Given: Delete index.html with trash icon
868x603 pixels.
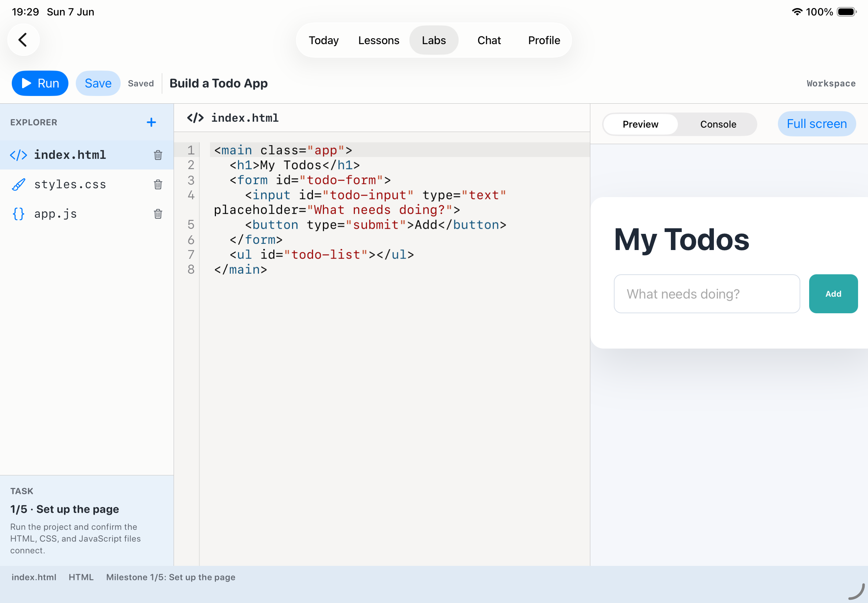Looking at the screenshot, I should coord(158,155).
